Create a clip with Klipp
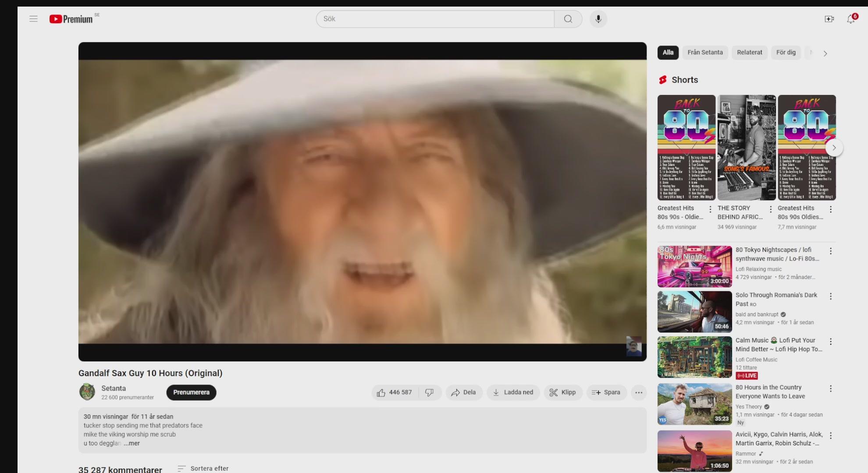 563,392
